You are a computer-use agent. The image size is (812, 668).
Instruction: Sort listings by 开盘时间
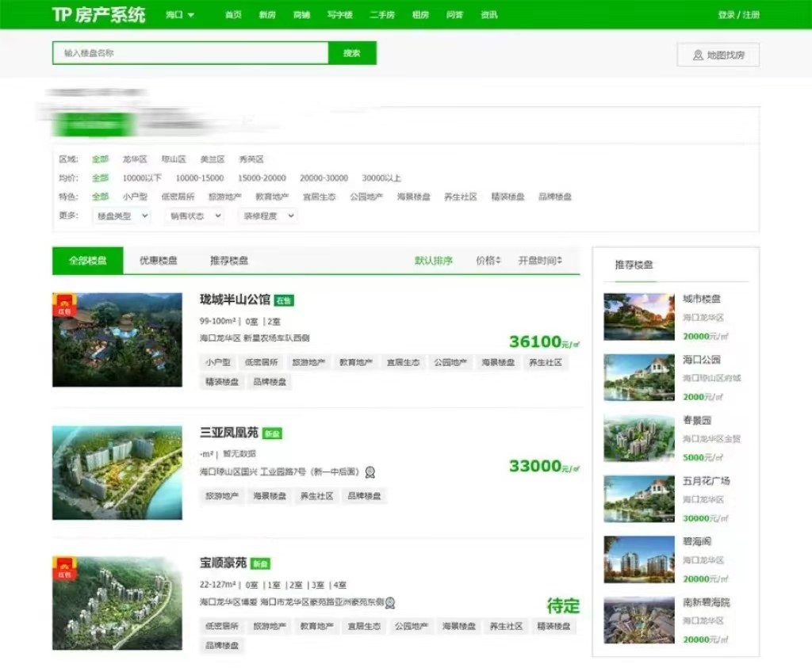[540, 261]
